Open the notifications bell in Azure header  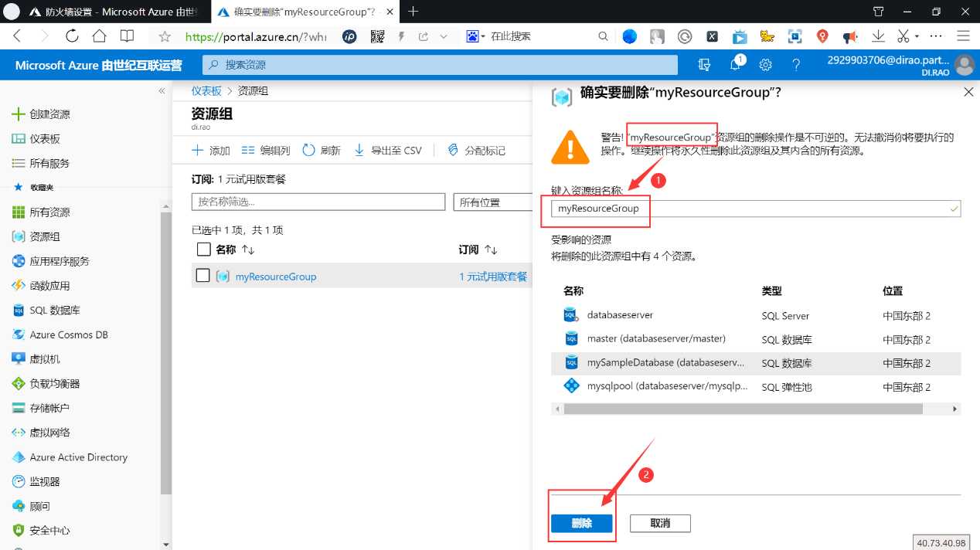pos(735,65)
